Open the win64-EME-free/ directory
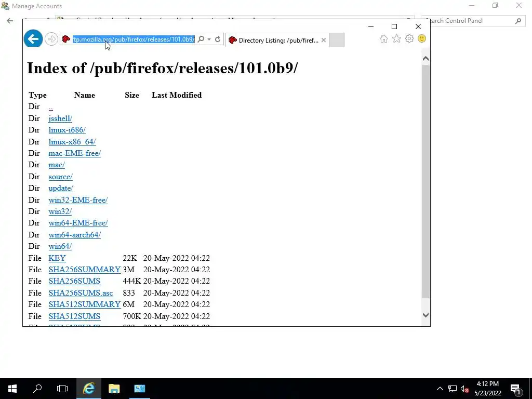This screenshot has height=399, width=532. coord(78,223)
